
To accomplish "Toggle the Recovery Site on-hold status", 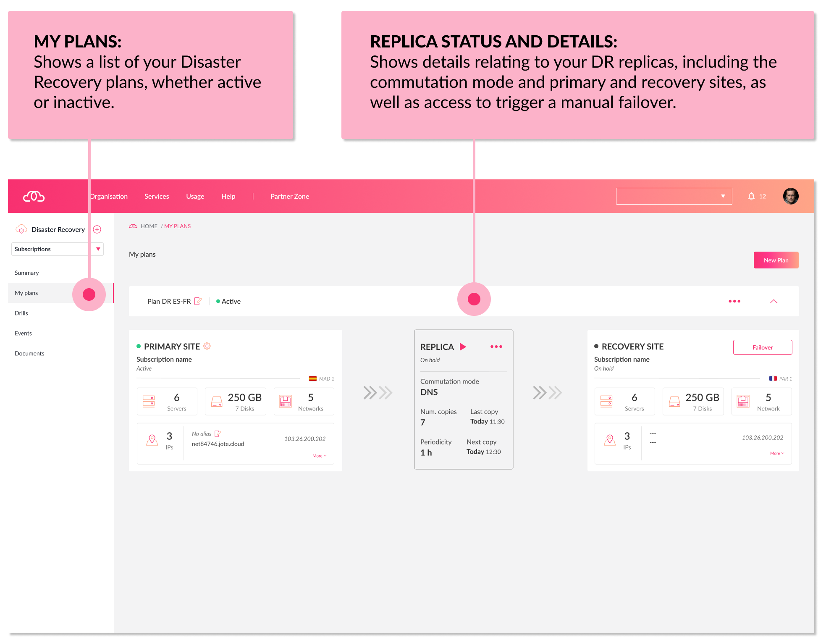I will coord(596,346).
